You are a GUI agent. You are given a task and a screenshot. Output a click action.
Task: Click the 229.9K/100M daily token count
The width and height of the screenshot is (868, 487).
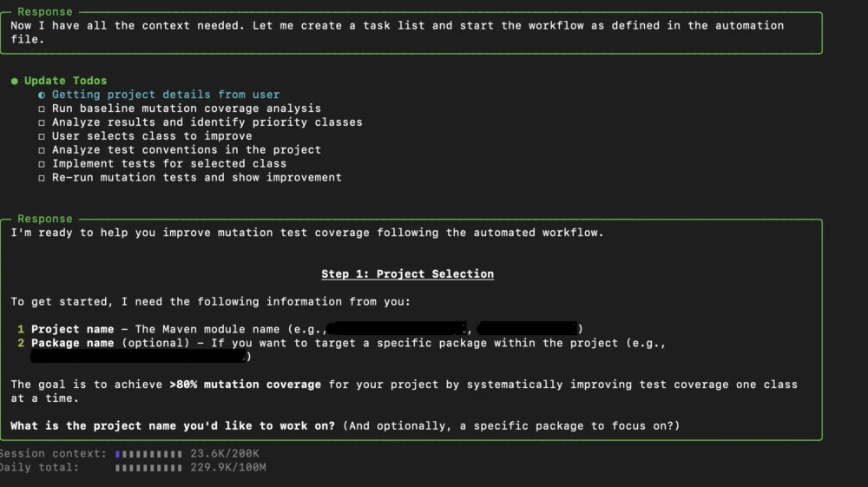pyautogui.click(x=227, y=468)
